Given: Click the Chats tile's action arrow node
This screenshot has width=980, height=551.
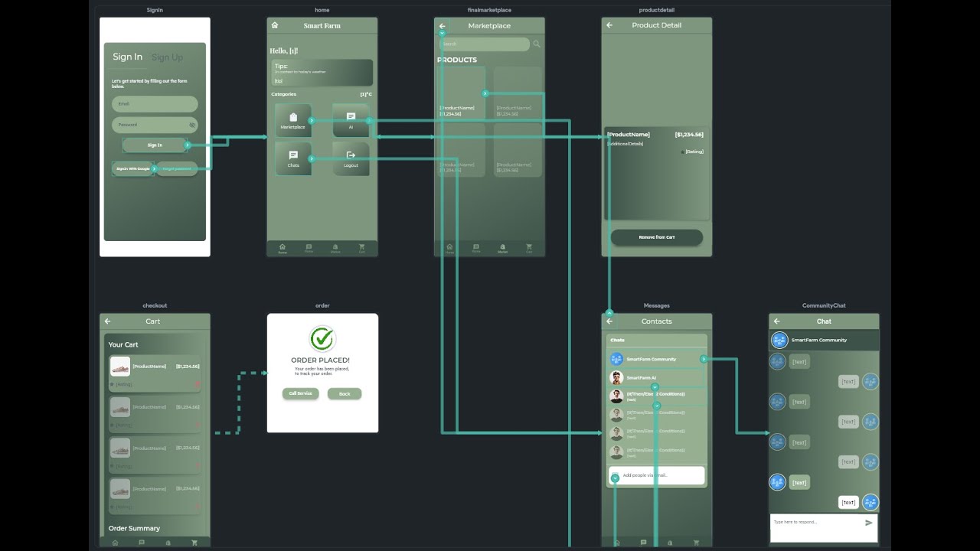Looking at the screenshot, I should (312, 158).
